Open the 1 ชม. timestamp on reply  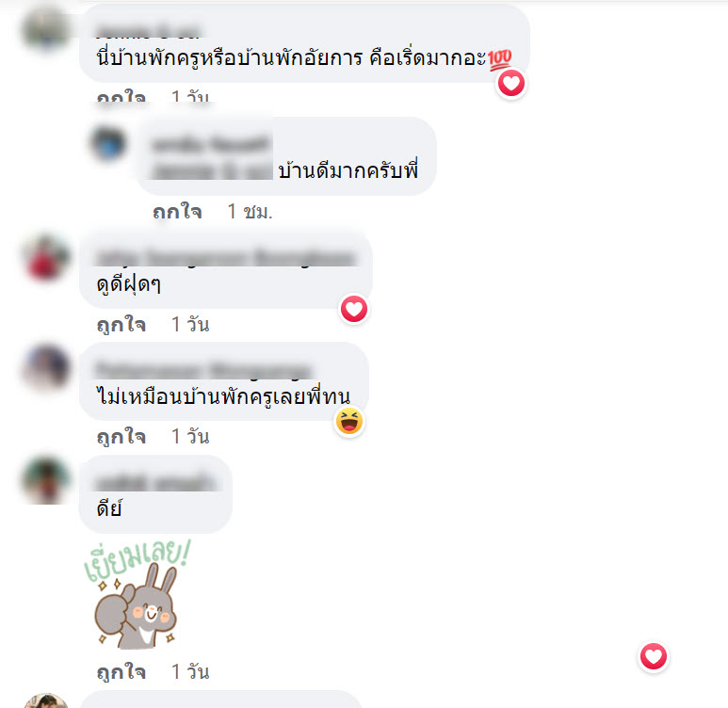(x=250, y=212)
